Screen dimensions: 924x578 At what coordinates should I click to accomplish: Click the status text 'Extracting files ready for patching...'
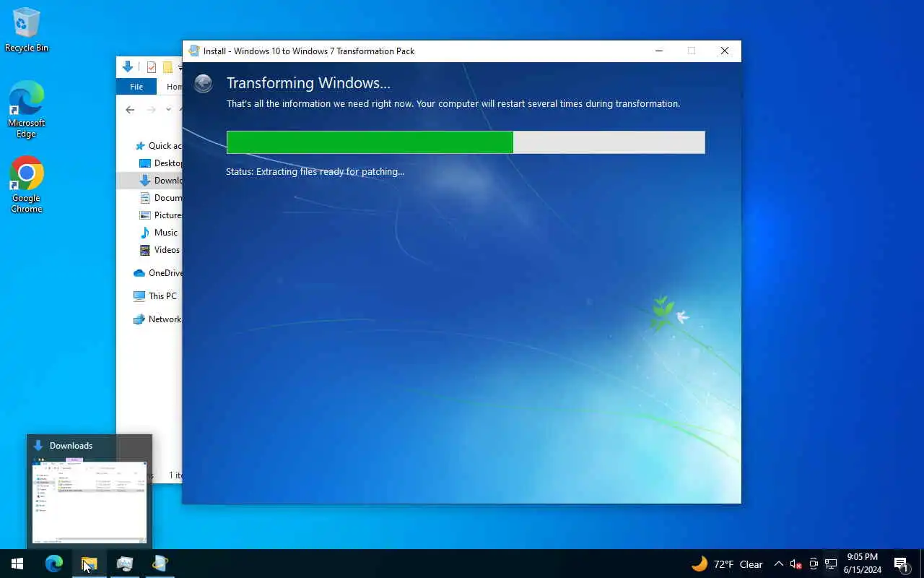pos(329,171)
